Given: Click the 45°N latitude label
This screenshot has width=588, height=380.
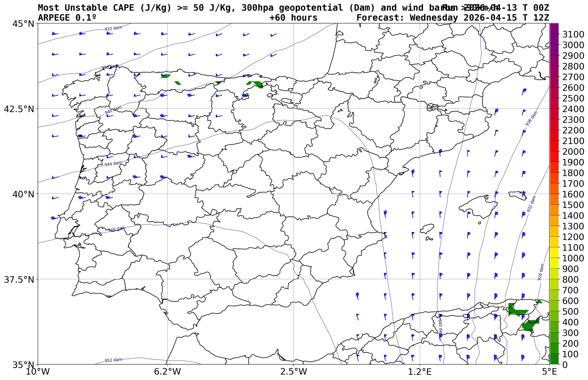Looking at the screenshot, I should point(23,24).
